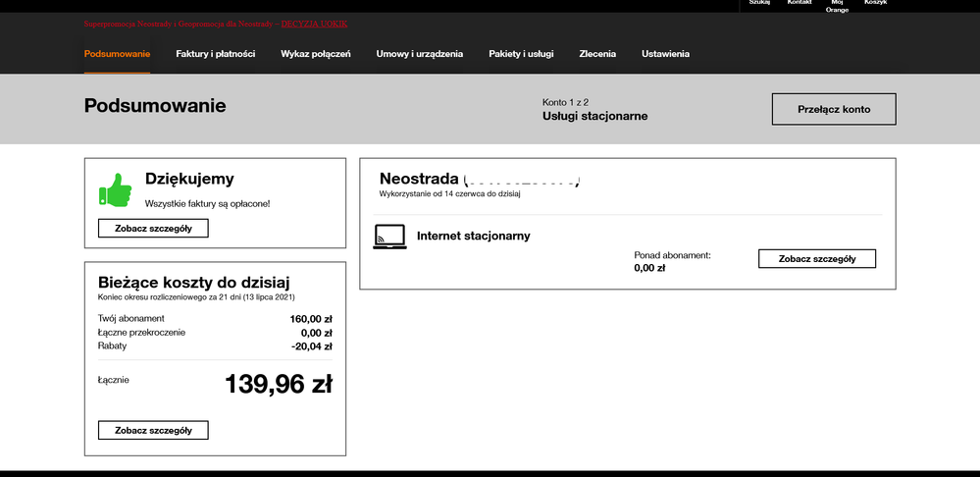Open the DECYZJA UOKIK link
The width and height of the screenshot is (980, 477).
pyautogui.click(x=314, y=24)
